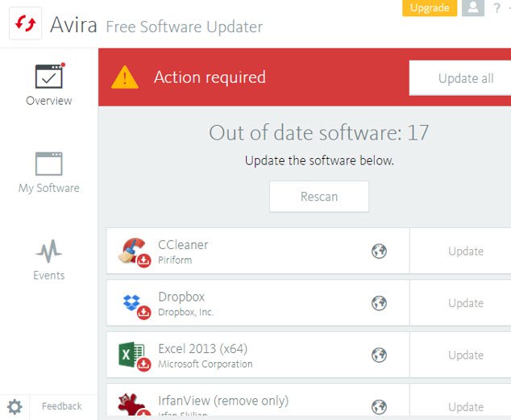
Task: Open the globe web link for Excel 2013
Action: click(379, 355)
